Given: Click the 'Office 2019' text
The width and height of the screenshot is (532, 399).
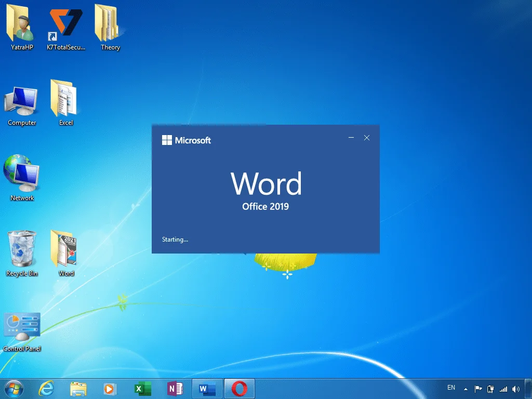Looking at the screenshot, I should 265,206.
